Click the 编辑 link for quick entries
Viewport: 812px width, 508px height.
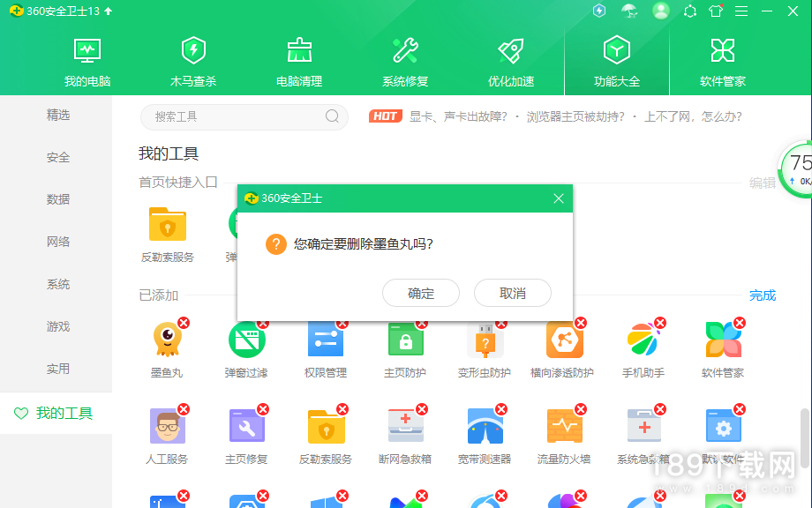coord(763,183)
